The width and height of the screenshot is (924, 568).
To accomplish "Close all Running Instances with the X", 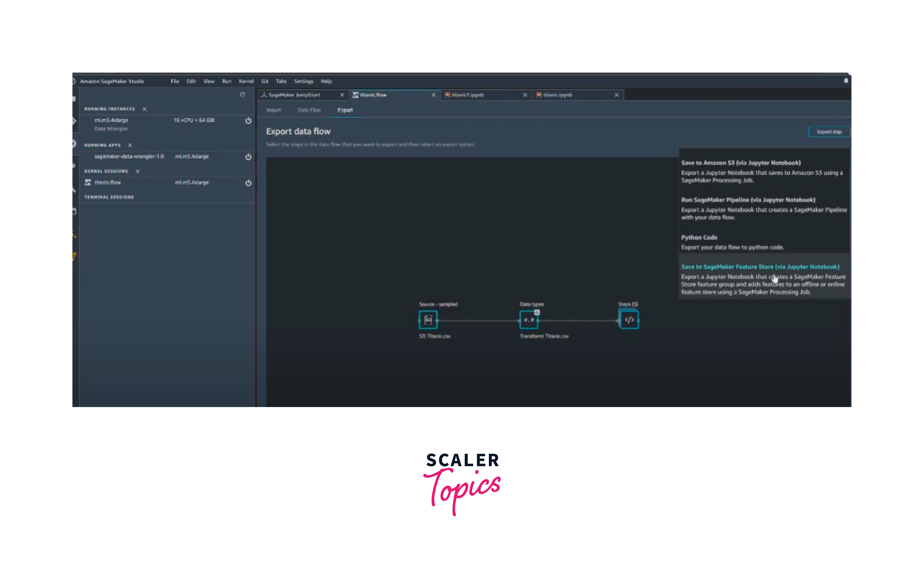I will point(145,109).
